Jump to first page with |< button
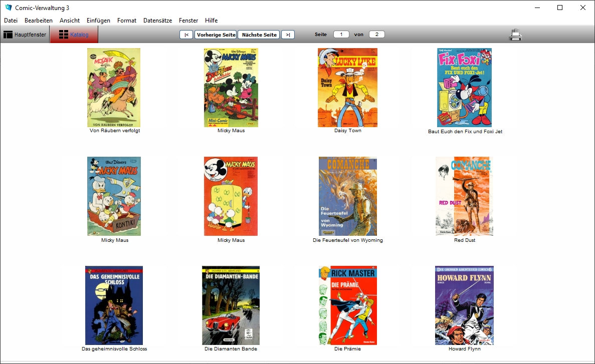Screen dimensions: 595x364 click(x=186, y=35)
